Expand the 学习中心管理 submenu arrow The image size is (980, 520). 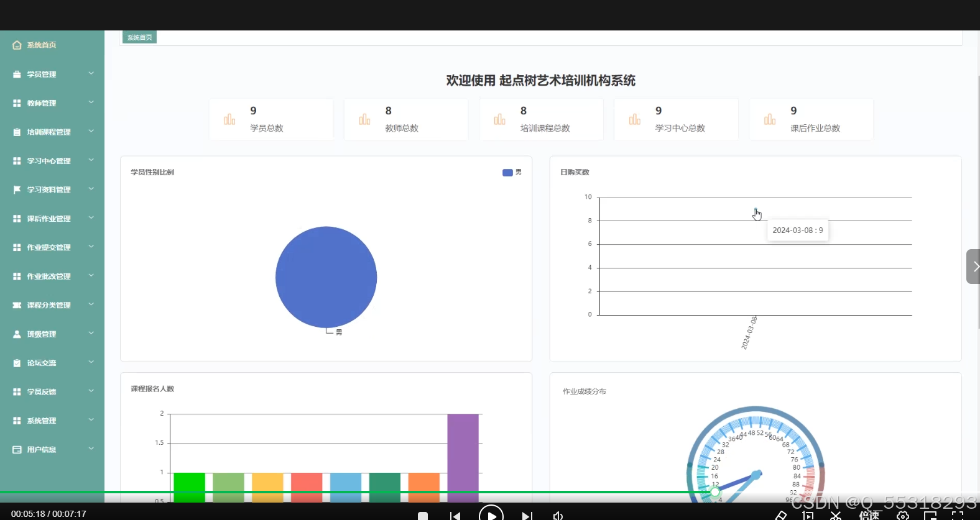point(91,160)
